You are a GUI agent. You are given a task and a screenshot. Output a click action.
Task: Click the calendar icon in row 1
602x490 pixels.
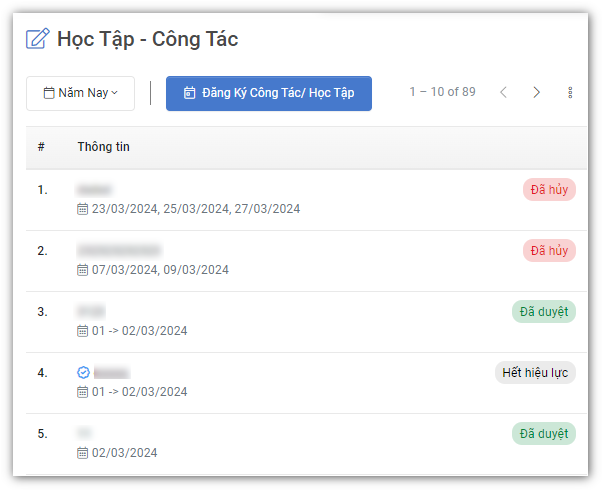click(83, 209)
